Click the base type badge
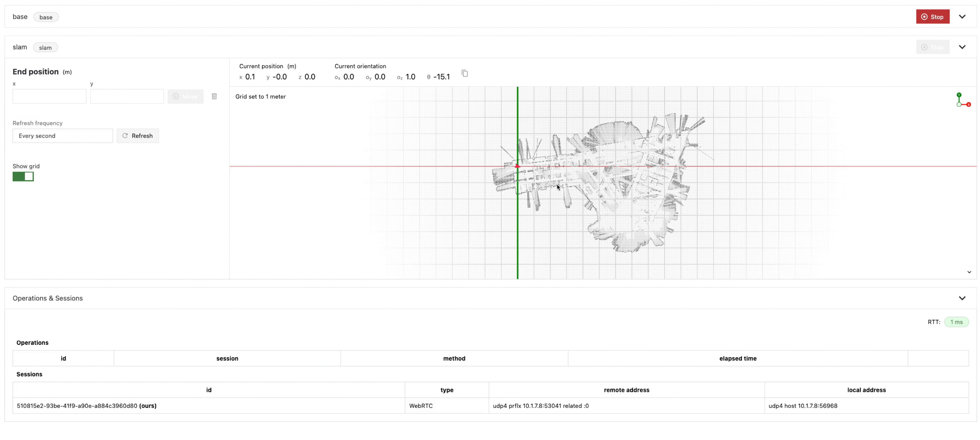The image size is (980, 440). [46, 17]
